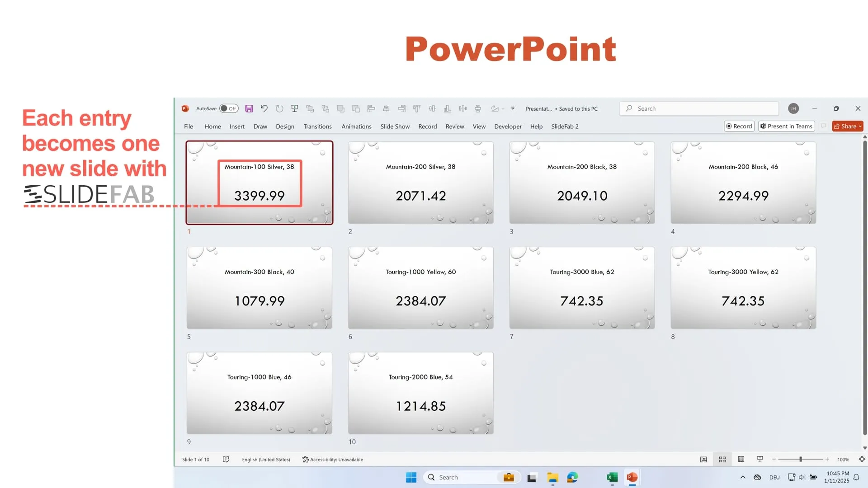Click the zoom in plus button
This screenshot has width=868, height=488.
pos(827,460)
